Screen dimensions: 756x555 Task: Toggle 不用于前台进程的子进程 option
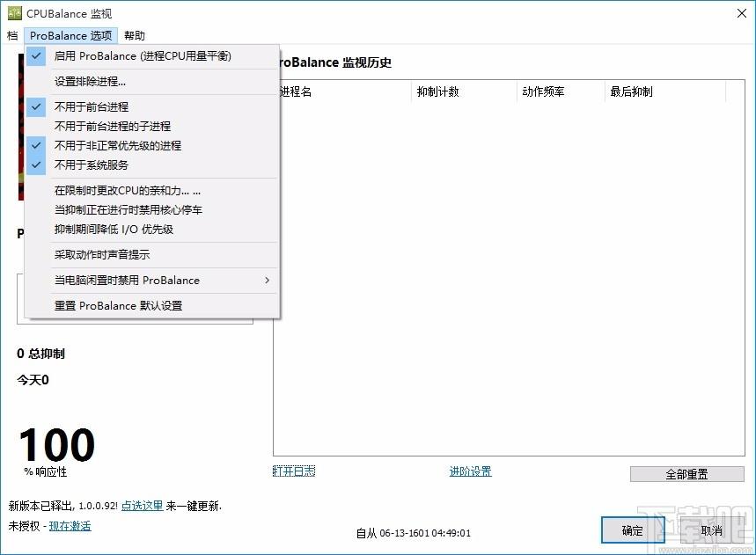pos(151,127)
